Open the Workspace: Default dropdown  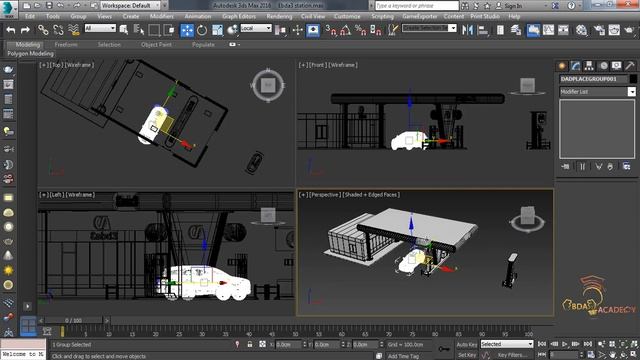tap(130, 5)
